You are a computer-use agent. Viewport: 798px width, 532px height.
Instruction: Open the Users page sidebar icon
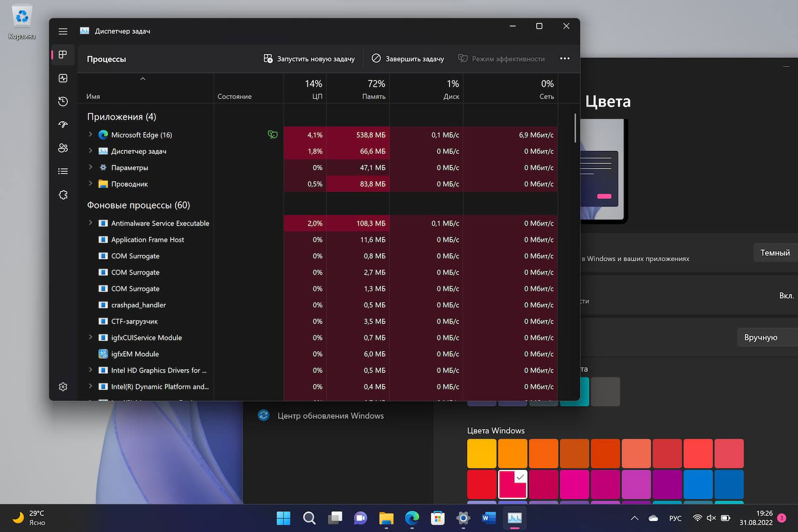63,148
